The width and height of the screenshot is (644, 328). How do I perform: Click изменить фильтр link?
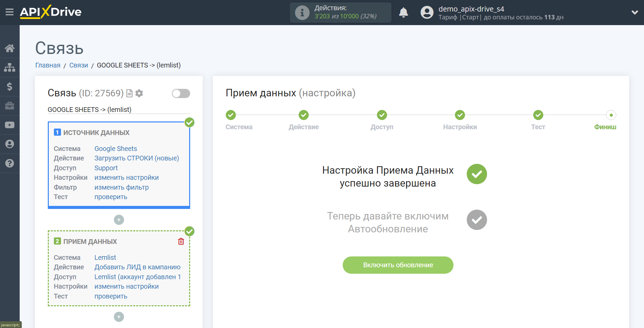click(x=121, y=187)
